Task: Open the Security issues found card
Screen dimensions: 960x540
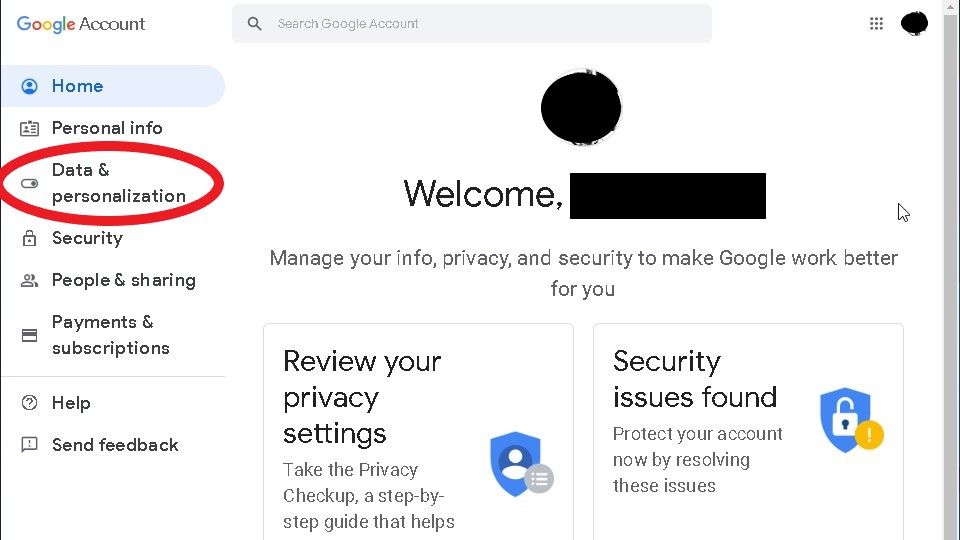Action: pyautogui.click(x=748, y=432)
